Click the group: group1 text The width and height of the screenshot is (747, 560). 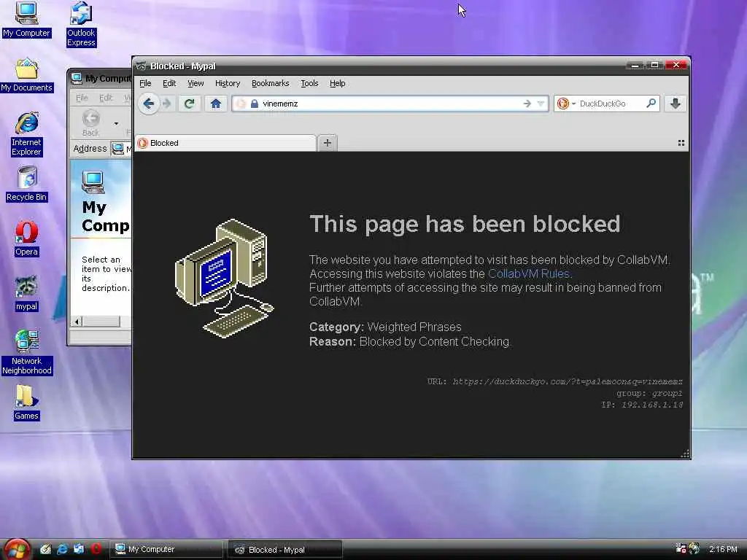coord(649,393)
